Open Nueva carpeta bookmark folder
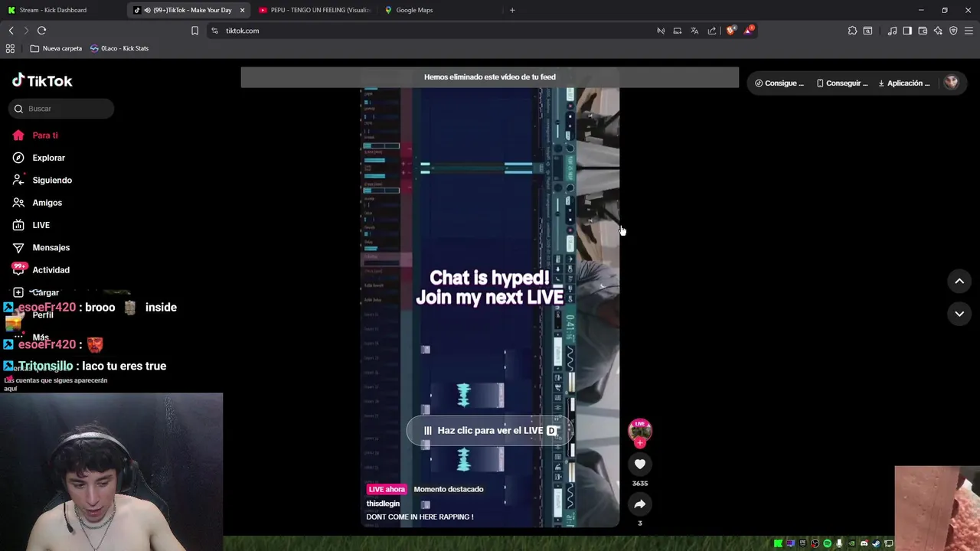Image resolution: width=980 pixels, height=551 pixels. point(56,48)
